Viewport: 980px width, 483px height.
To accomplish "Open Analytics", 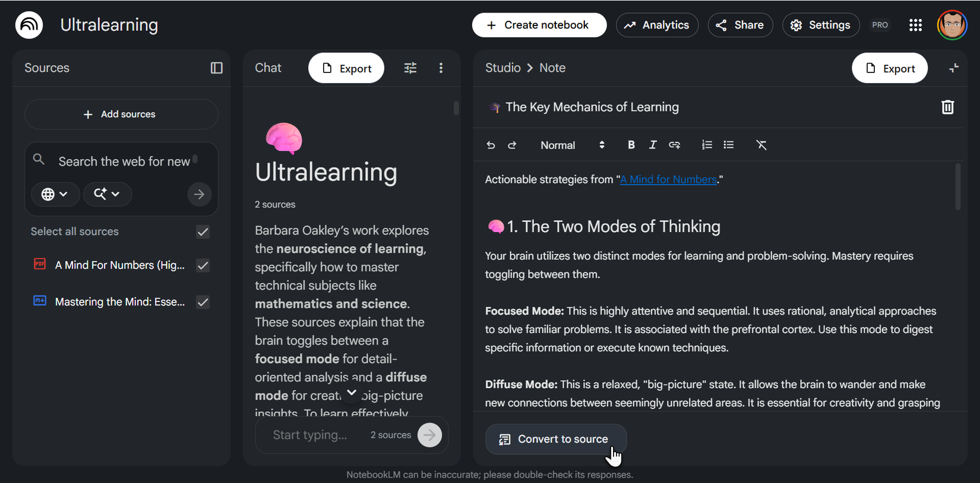I will pyautogui.click(x=657, y=25).
